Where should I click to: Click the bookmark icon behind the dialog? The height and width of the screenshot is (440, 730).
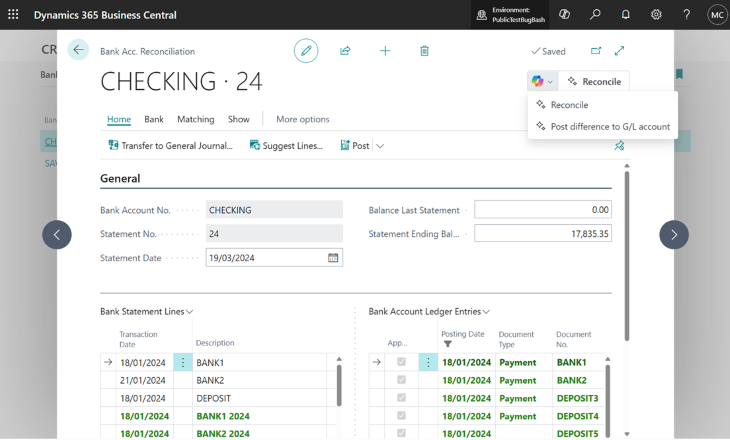[679, 74]
